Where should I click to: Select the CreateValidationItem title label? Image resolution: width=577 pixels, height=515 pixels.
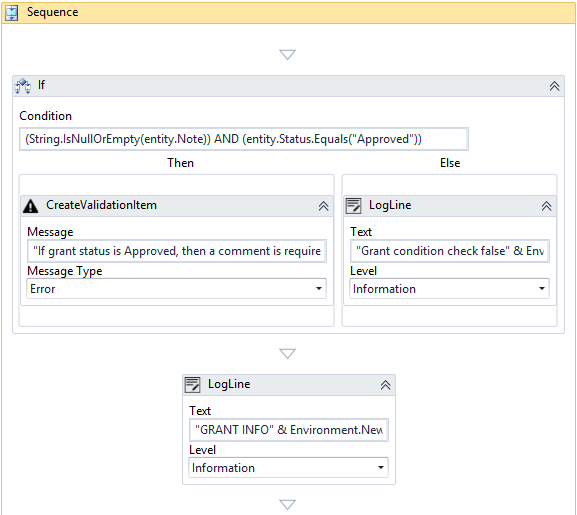coord(101,205)
